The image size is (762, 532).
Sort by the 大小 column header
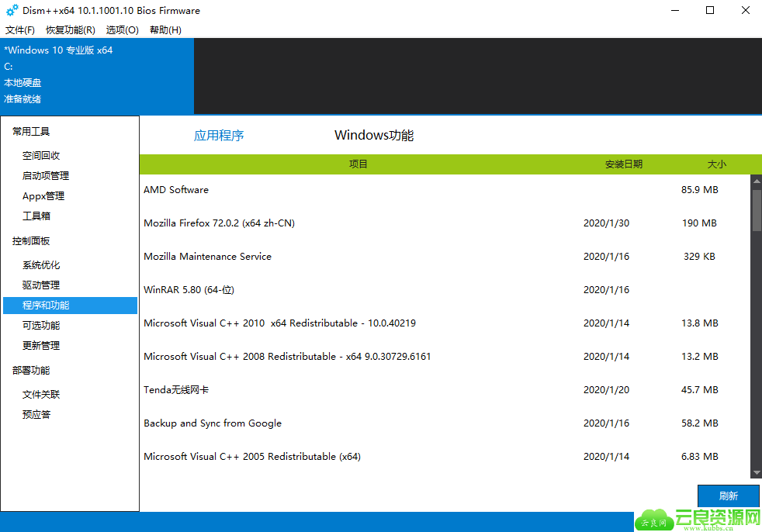point(716,164)
